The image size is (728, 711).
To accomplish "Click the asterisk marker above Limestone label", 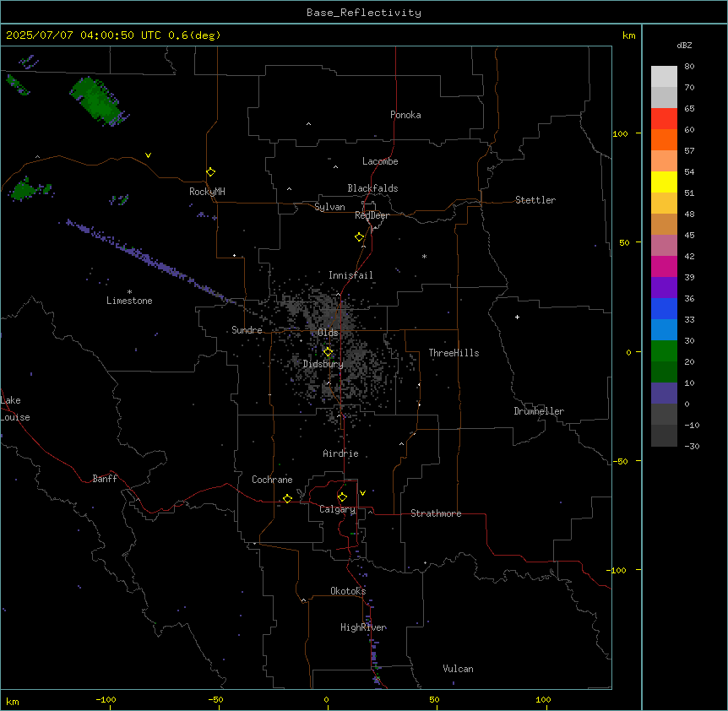I will click(129, 291).
